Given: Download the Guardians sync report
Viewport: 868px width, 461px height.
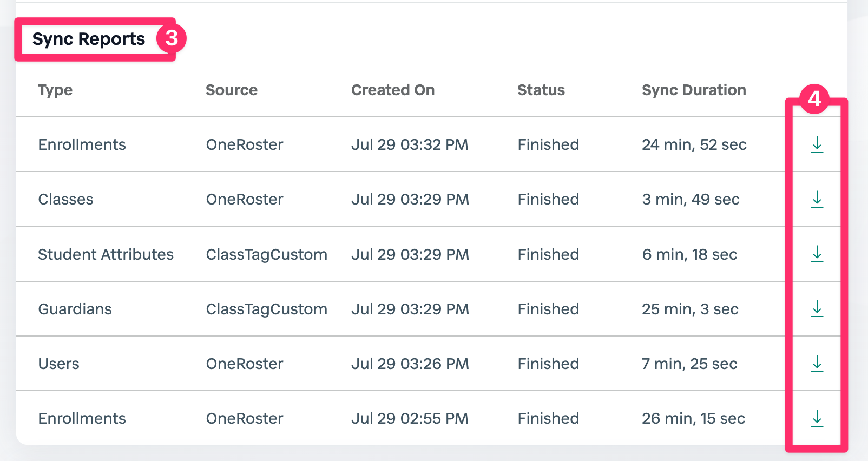Looking at the screenshot, I should (x=817, y=308).
